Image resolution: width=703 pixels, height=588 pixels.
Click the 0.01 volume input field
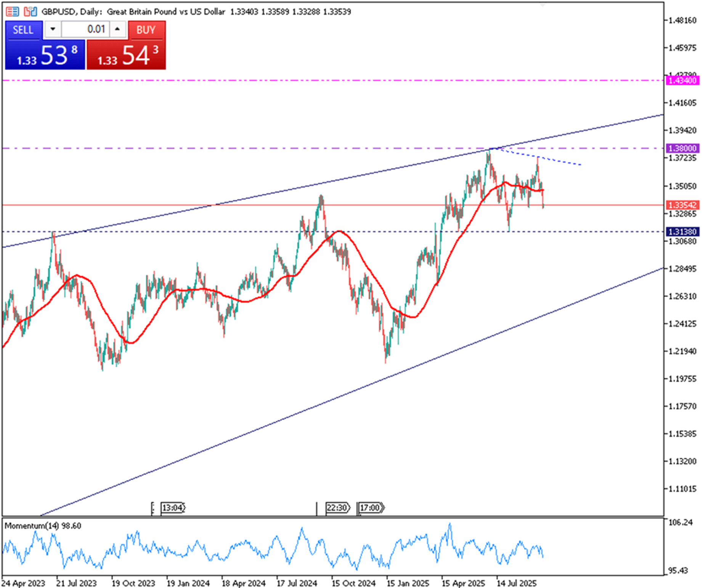85,29
